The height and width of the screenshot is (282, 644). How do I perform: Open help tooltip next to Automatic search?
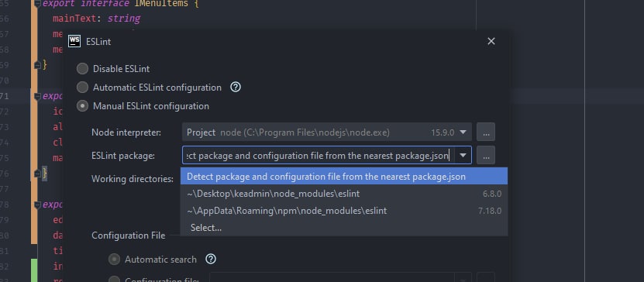(x=211, y=259)
